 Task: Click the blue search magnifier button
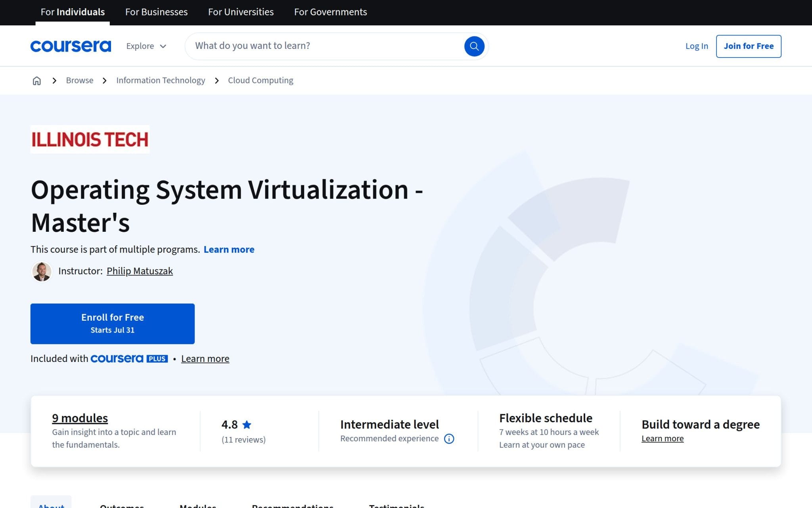point(474,46)
